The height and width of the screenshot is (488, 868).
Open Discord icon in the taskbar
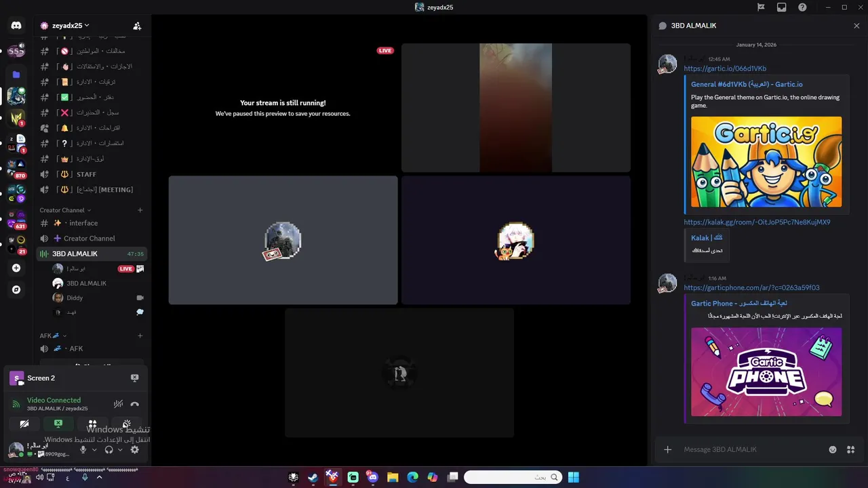(372, 477)
